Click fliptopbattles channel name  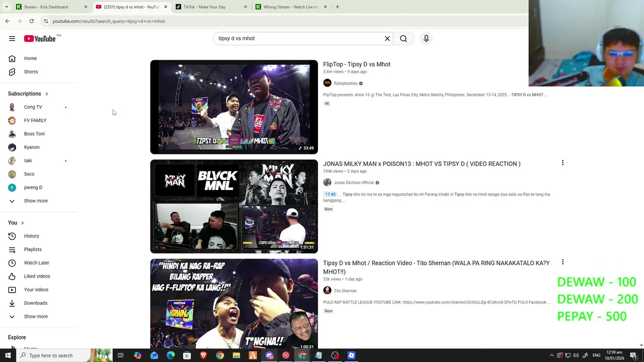click(x=346, y=83)
